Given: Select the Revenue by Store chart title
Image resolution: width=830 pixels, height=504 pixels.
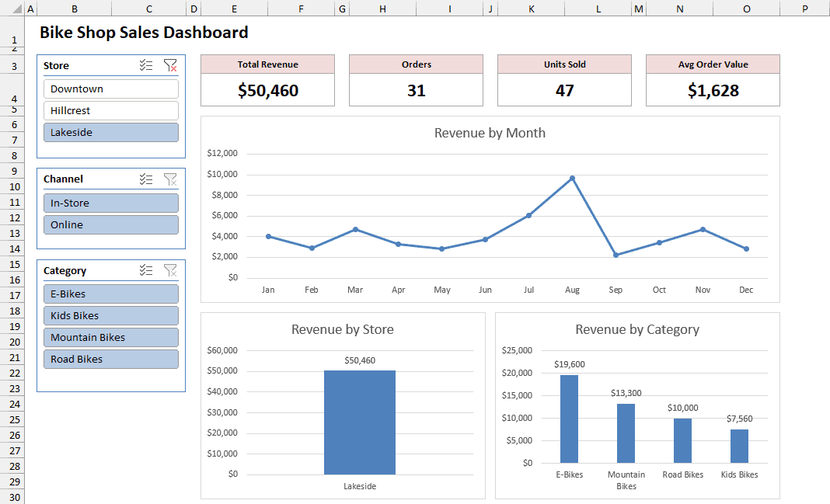Looking at the screenshot, I should [343, 329].
